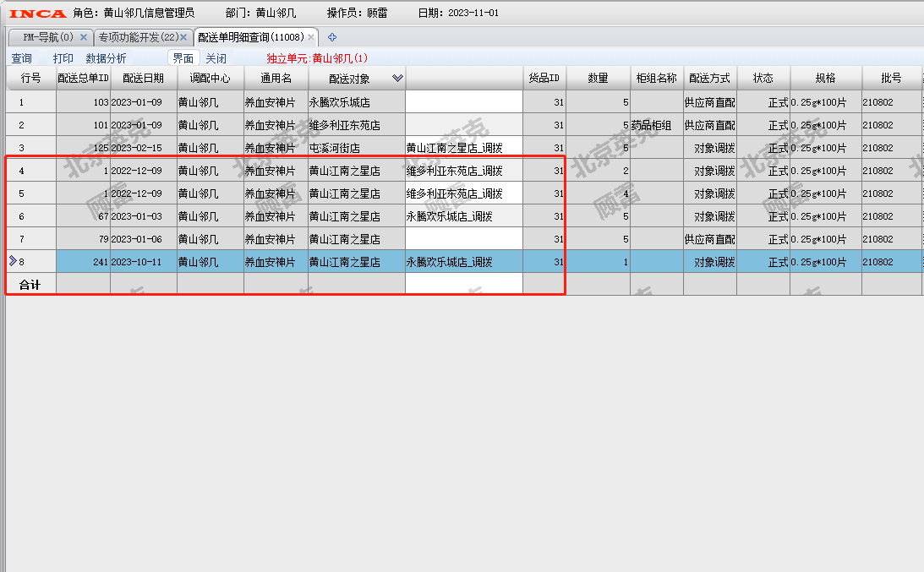Select row 4 by its row number
The width and height of the screenshot is (924, 572).
(x=30, y=171)
